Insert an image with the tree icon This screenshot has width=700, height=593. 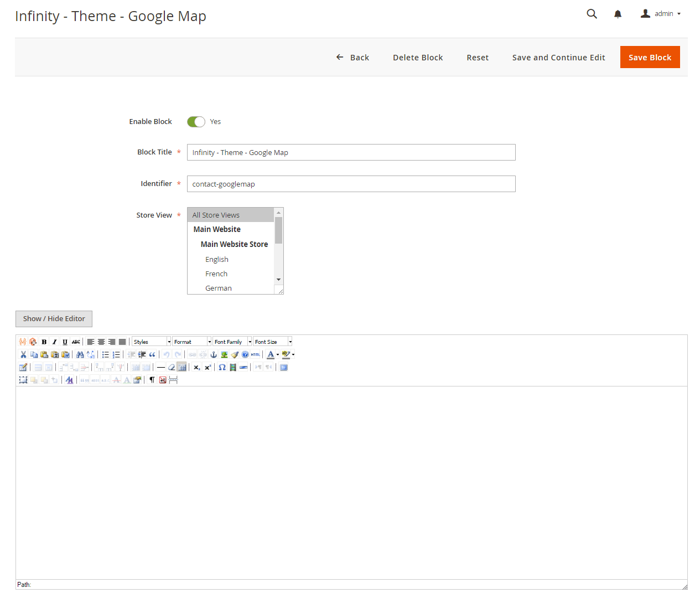pyautogui.click(x=224, y=354)
